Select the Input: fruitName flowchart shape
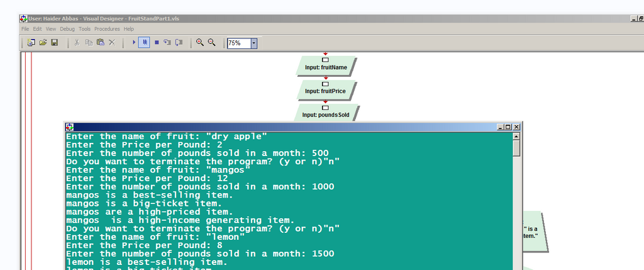The image size is (644, 270). click(x=326, y=67)
